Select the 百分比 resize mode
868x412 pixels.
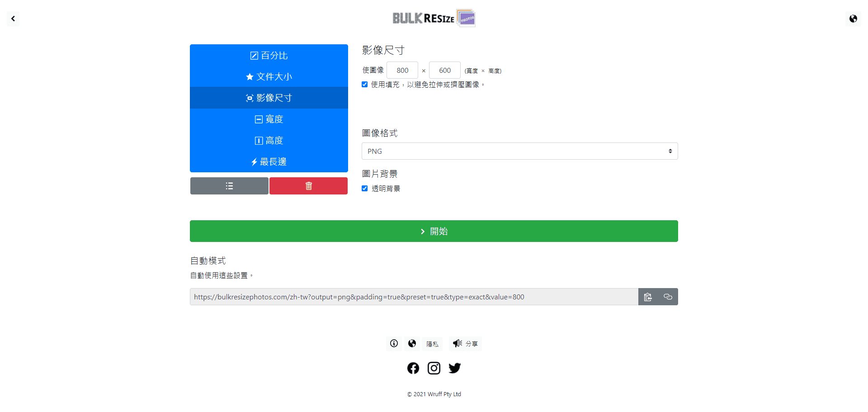(269, 55)
